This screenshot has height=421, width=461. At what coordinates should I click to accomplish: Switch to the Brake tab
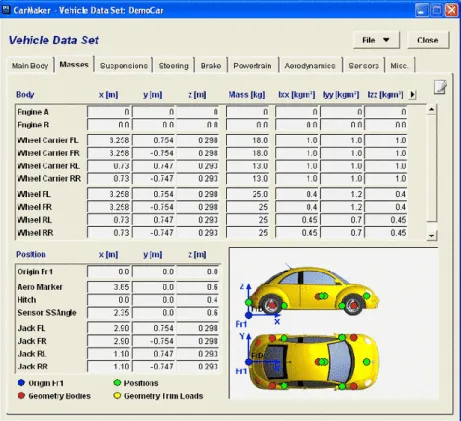pyautogui.click(x=211, y=66)
